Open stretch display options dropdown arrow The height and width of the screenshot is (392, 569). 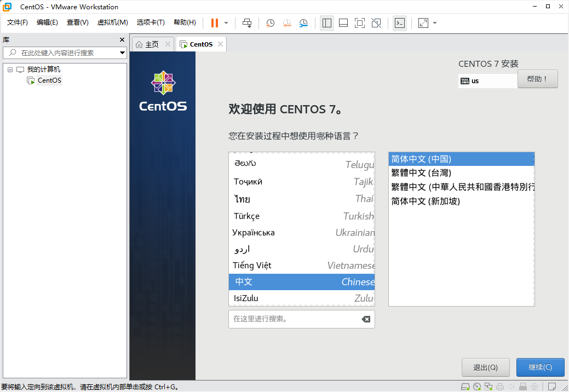click(x=435, y=23)
